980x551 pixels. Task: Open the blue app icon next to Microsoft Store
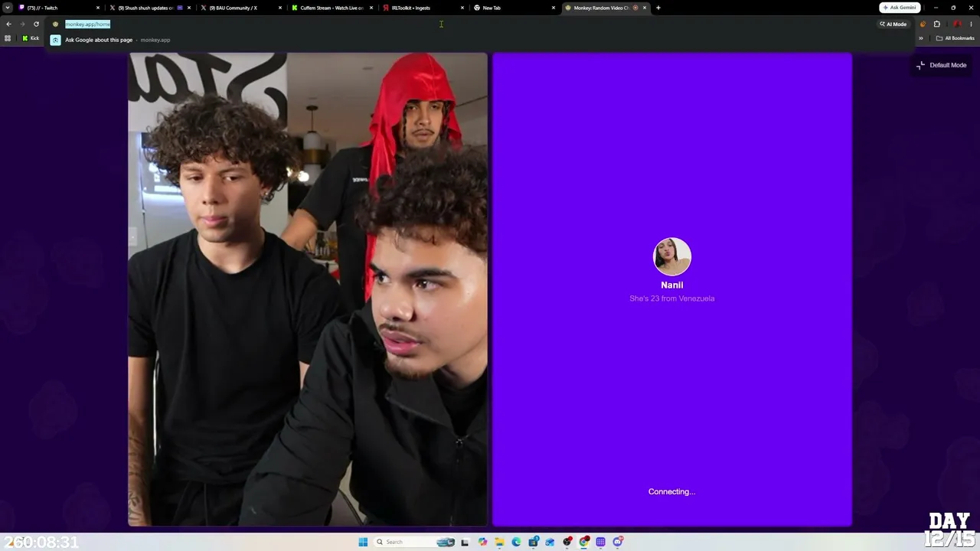click(x=550, y=542)
